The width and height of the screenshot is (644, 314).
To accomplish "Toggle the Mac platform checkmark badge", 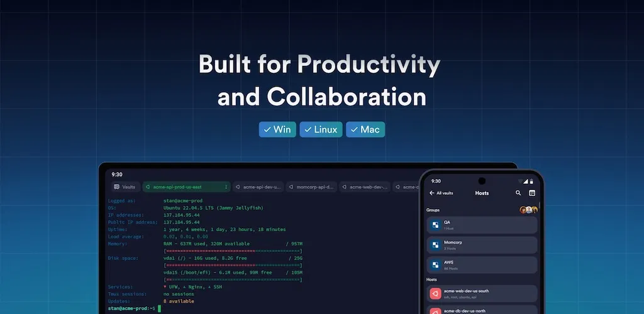I will point(365,129).
